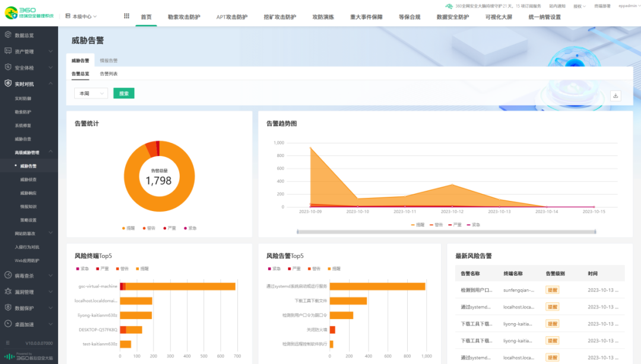Click the app grid icon in top navigation
Image resolution: width=641 pixels, height=364 pixels.
click(x=126, y=15)
